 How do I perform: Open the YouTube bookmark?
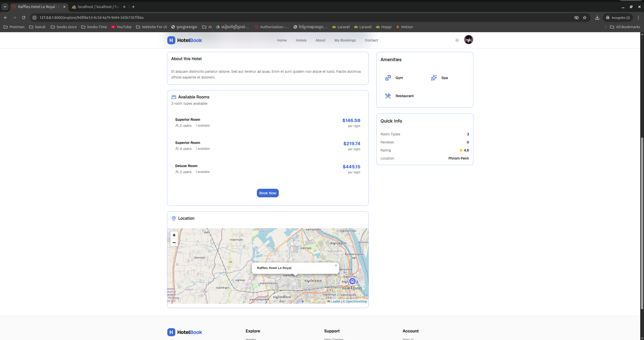[121, 27]
